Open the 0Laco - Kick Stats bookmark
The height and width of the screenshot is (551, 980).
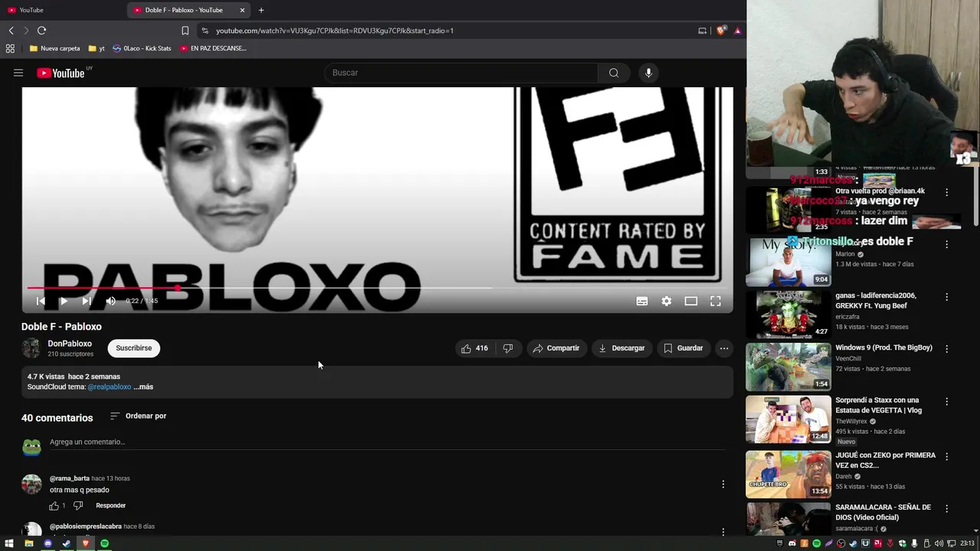pos(142,48)
